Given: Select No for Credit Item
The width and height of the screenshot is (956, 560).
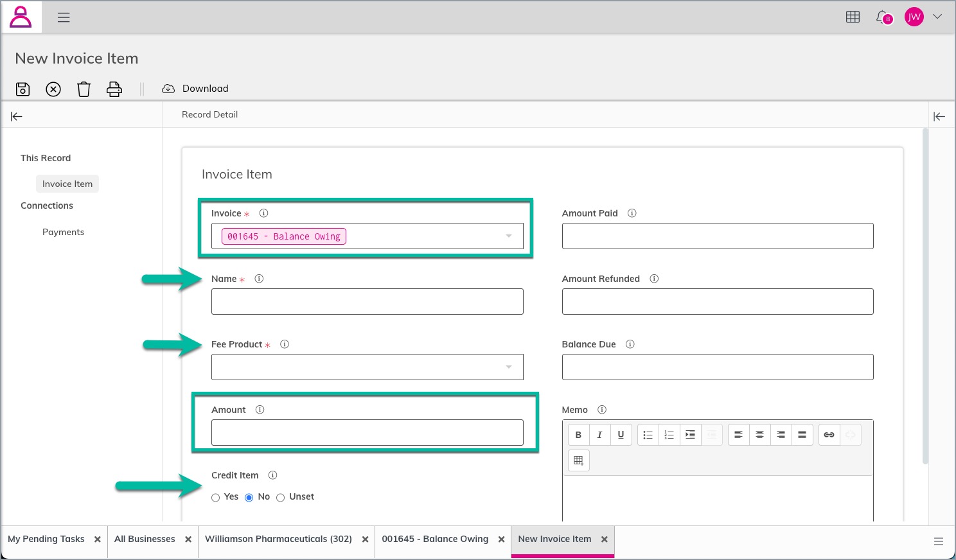Looking at the screenshot, I should click(249, 498).
